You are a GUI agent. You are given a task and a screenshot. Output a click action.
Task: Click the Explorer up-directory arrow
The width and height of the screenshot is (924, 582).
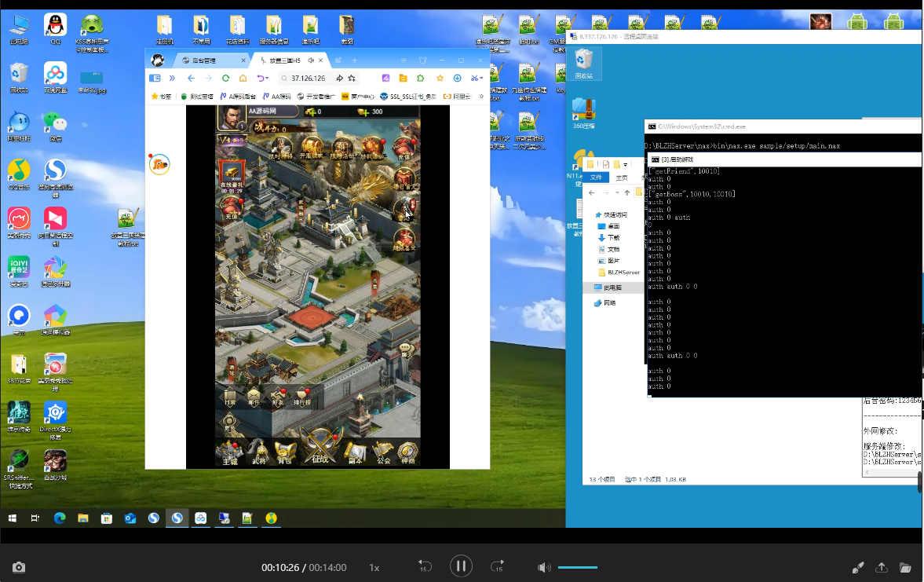[x=627, y=192]
